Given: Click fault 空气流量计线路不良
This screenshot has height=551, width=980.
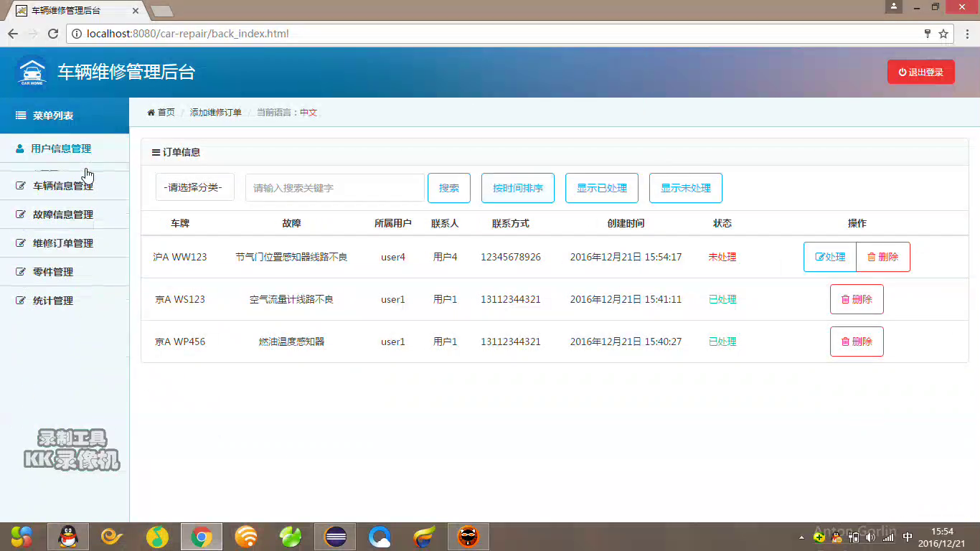Looking at the screenshot, I should [x=291, y=299].
